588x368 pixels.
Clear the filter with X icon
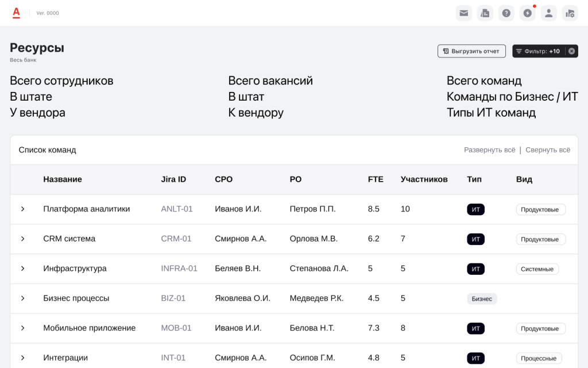pyautogui.click(x=571, y=51)
